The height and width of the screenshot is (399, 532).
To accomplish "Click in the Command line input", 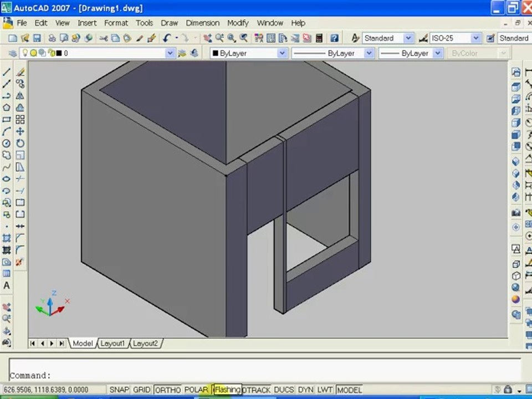I will [x=265, y=375].
